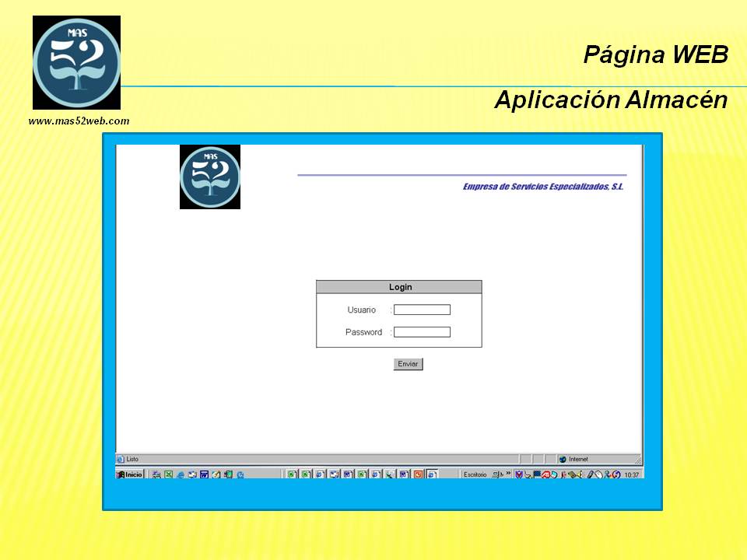The image size is (747, 560).
Task: Click the system tray clock
Action: point(632,474)
